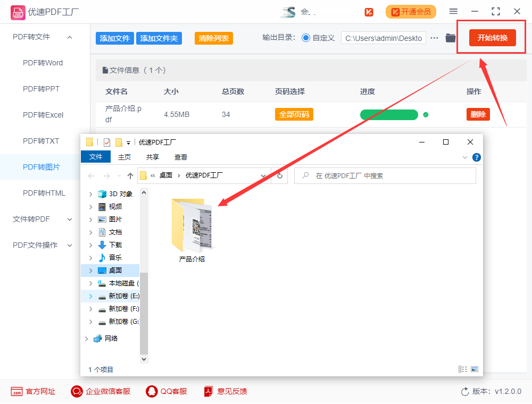Click 删除 for 产品介绍.pdf row
Viewport: 532px width, 404px height.
tap(478, 115)
